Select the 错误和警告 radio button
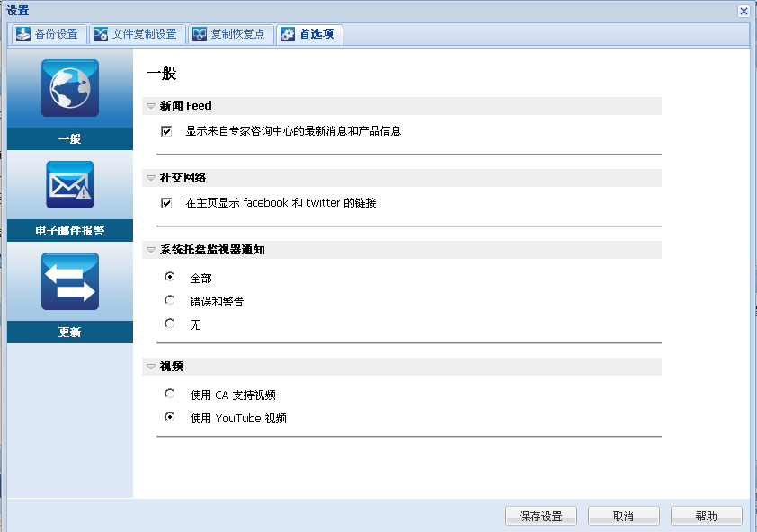 (169, 301)
